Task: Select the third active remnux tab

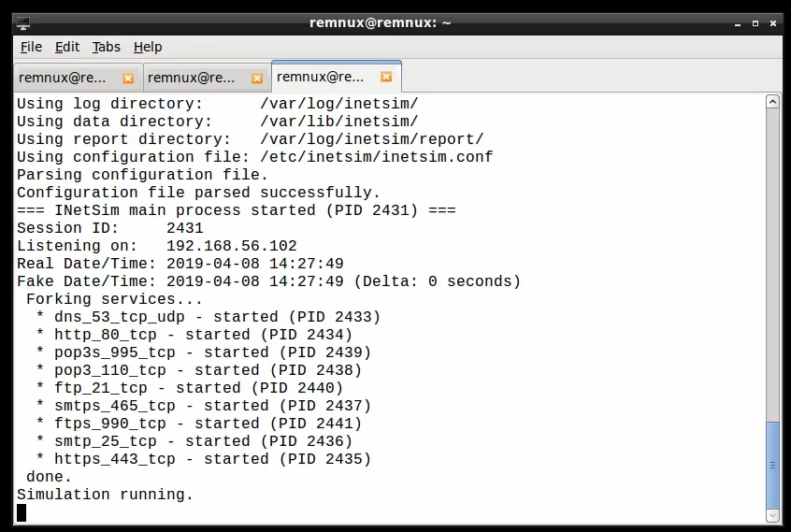Action: click(321, 77)
